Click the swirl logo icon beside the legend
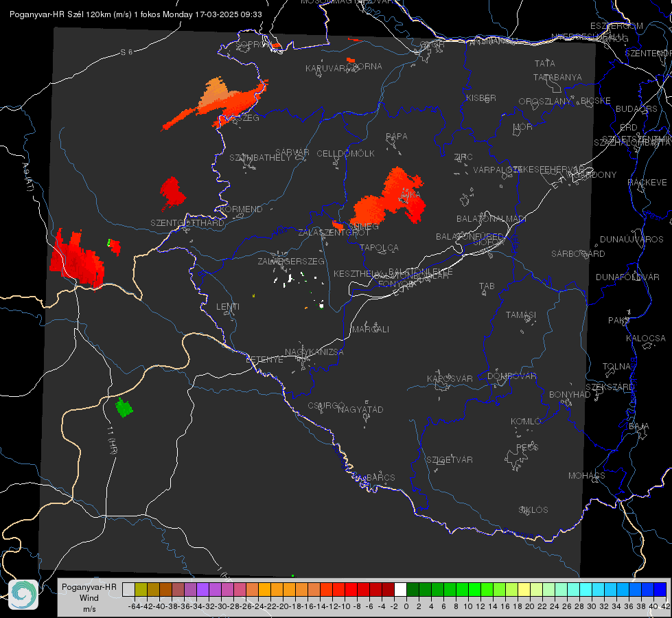Image resolution: width=672 pixels, height=618 pixels. tap(23, 595)
